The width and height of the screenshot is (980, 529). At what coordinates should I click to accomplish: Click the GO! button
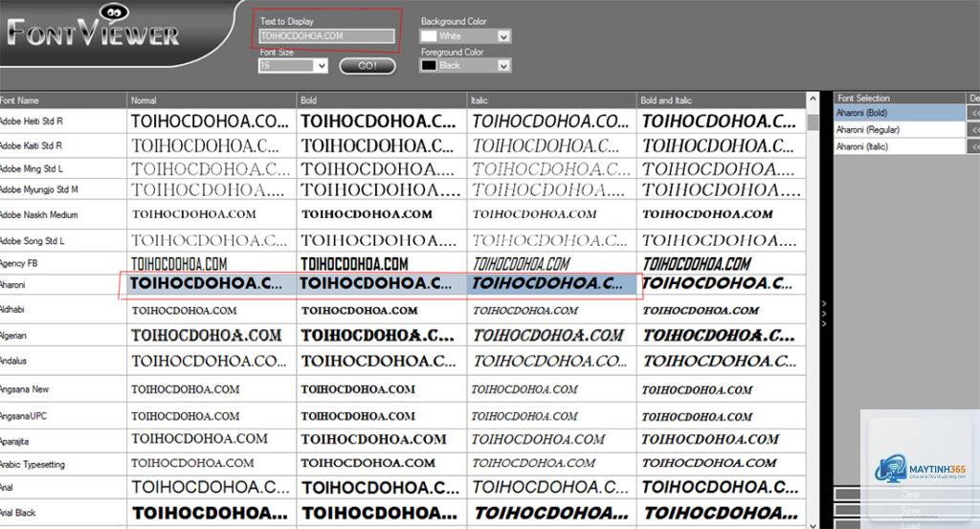367,66
